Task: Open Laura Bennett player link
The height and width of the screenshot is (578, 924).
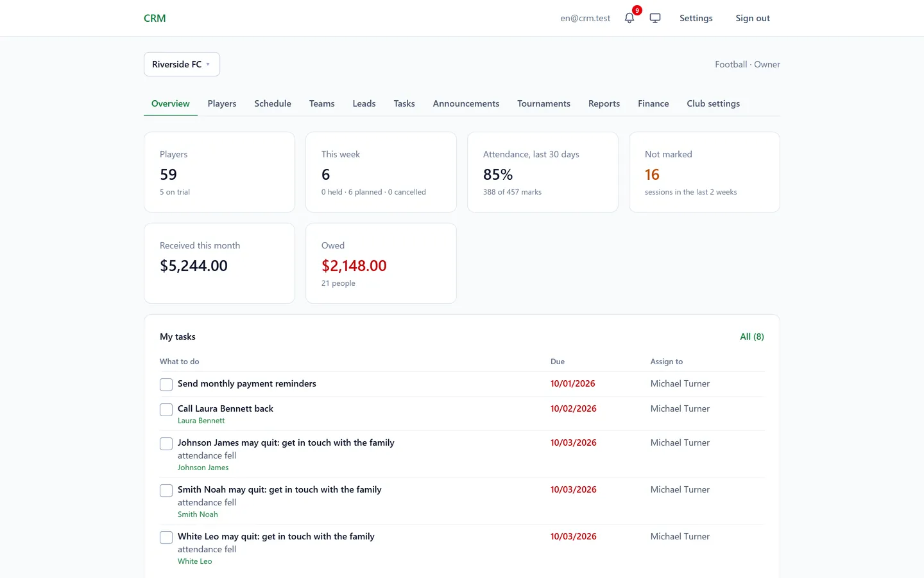Action: click(201, 421)
